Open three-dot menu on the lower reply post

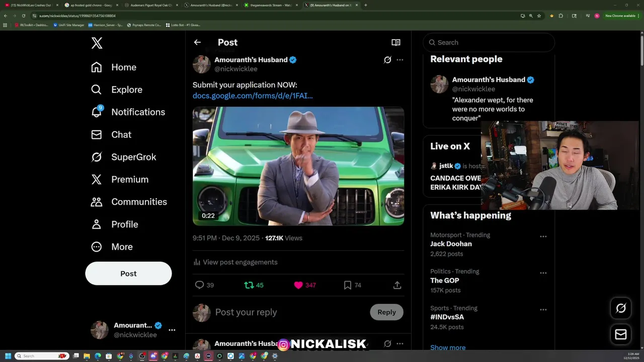pyautogui.click(x=400, y=344)
